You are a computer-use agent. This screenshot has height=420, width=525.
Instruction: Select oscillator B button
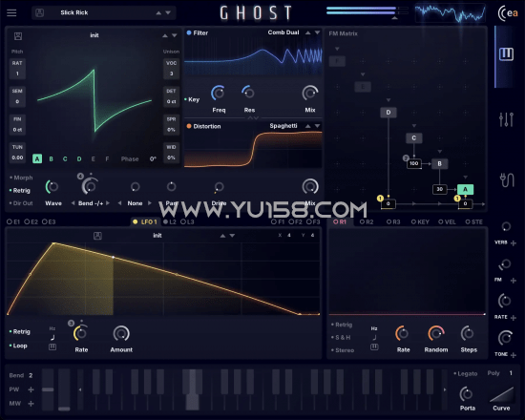(52, 158)
